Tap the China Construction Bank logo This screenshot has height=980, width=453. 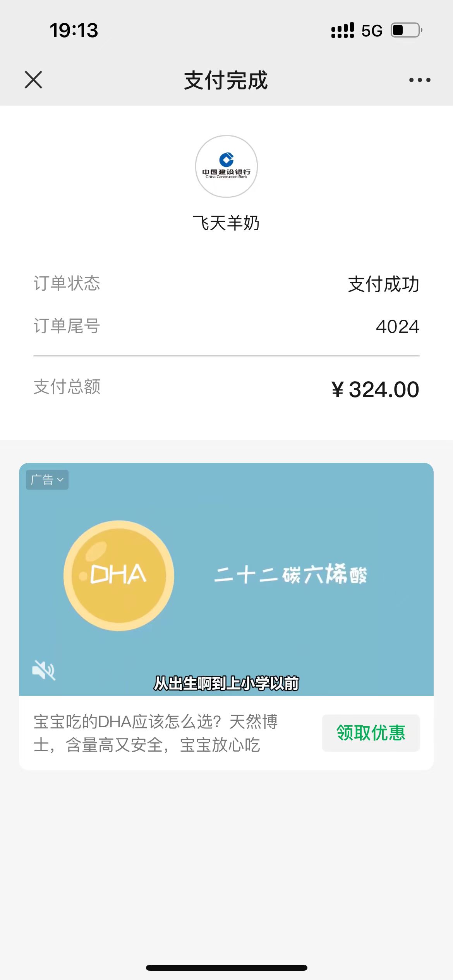(226, 166)
